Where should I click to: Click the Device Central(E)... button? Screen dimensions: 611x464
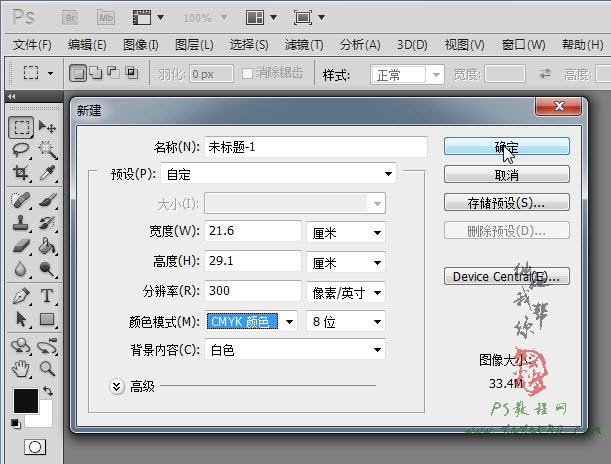click(x=507, y=276)
